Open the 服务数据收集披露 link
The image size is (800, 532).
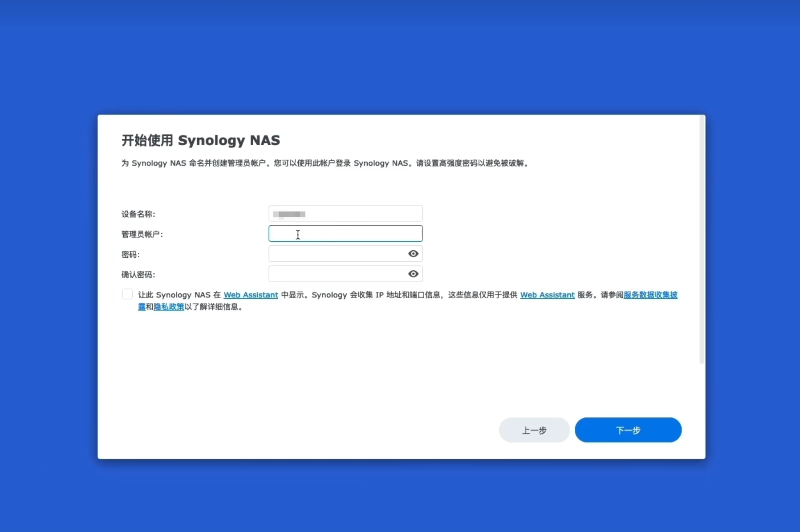(650, 295)
